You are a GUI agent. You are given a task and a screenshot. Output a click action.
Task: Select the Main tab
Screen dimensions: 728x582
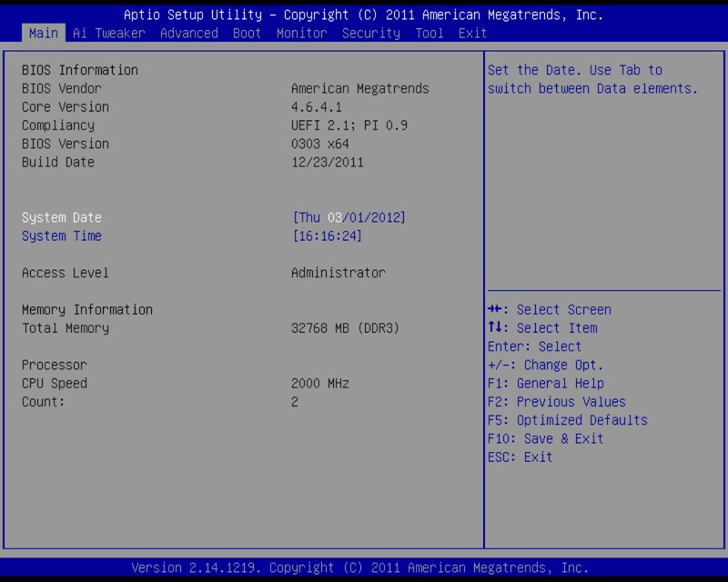tap(43, 33)
